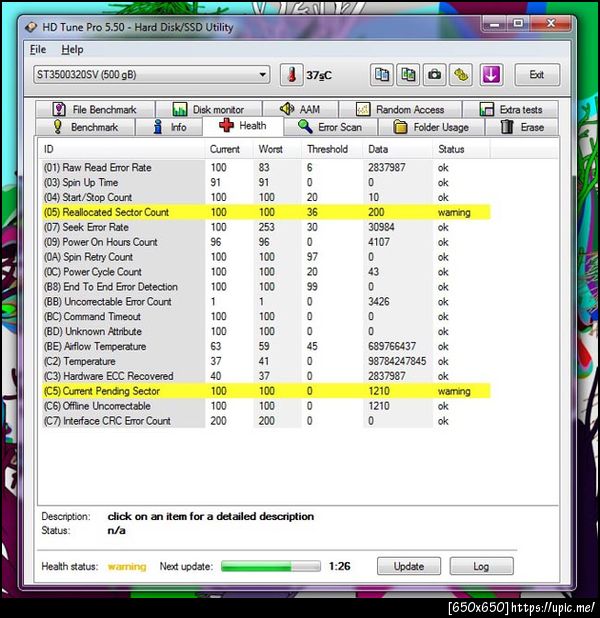Switch to the Error Scan tab
Viewport: 600px width, 618px height.
(x=330, y=127)
